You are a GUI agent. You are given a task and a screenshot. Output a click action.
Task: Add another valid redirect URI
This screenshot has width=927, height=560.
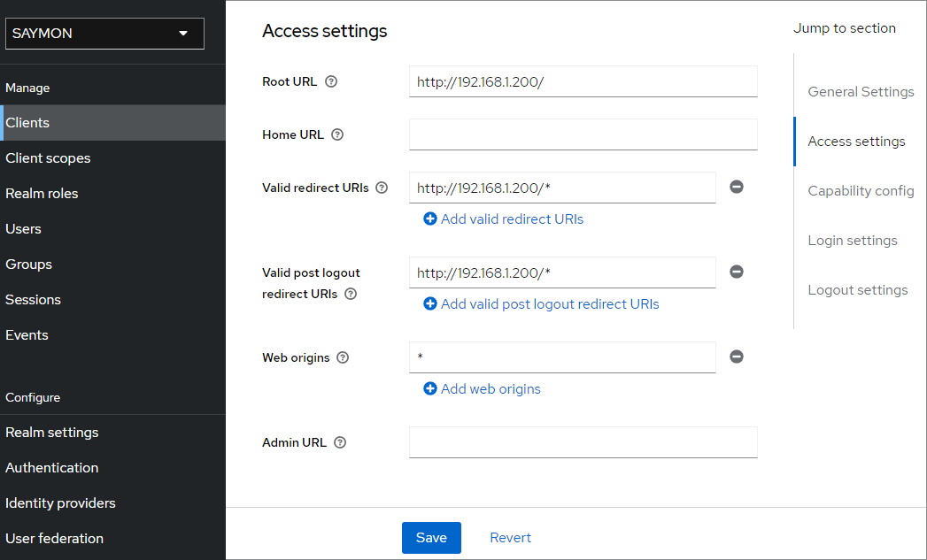[504, 219]
